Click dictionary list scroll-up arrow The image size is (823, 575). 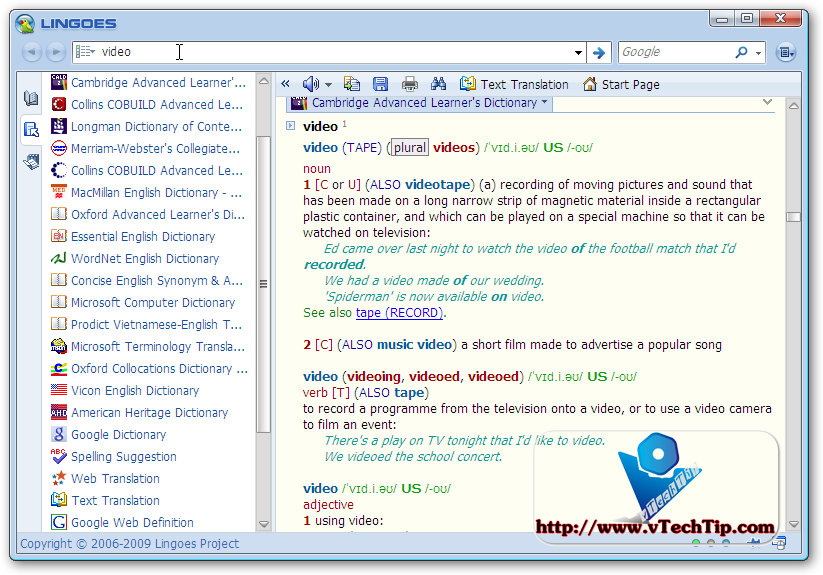click(x=263, y=80)
